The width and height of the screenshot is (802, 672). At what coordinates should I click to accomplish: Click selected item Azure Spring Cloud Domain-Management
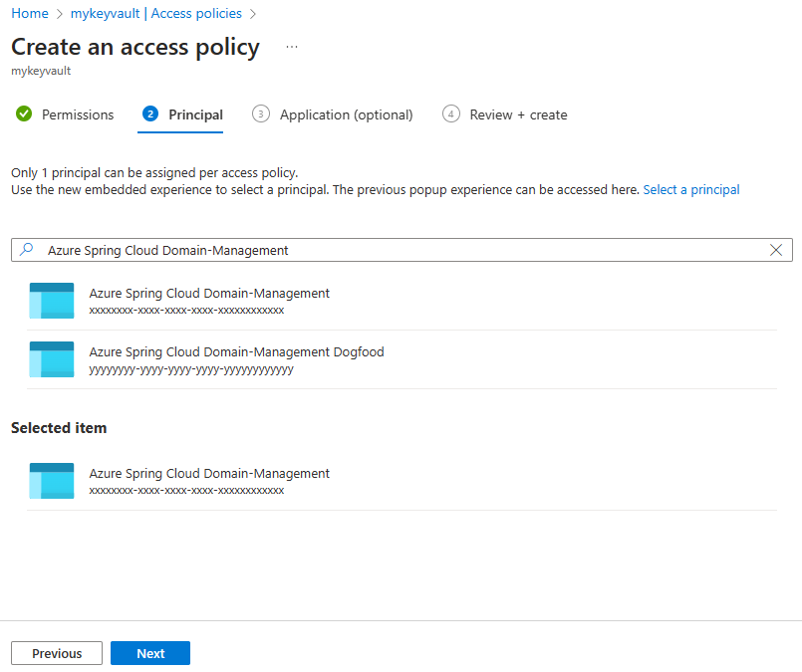pos(401,482)
